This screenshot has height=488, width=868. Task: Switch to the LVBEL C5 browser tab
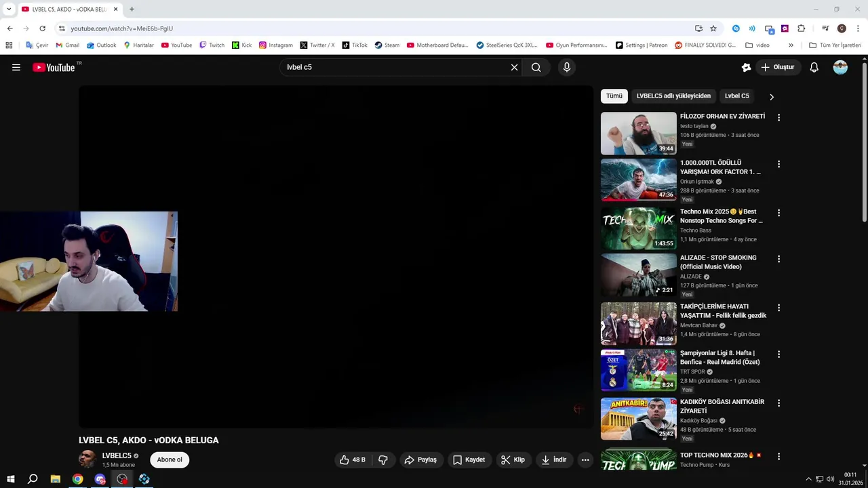click(68, 9)
